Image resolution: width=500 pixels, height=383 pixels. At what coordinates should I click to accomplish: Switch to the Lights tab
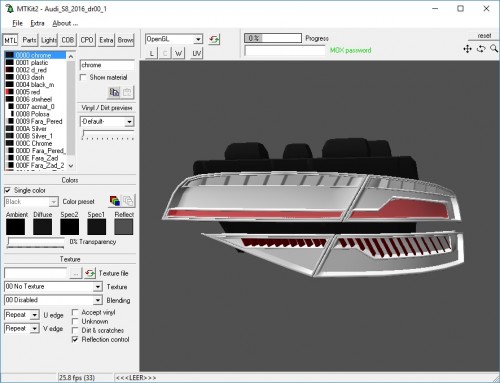(x=49, y=40)
